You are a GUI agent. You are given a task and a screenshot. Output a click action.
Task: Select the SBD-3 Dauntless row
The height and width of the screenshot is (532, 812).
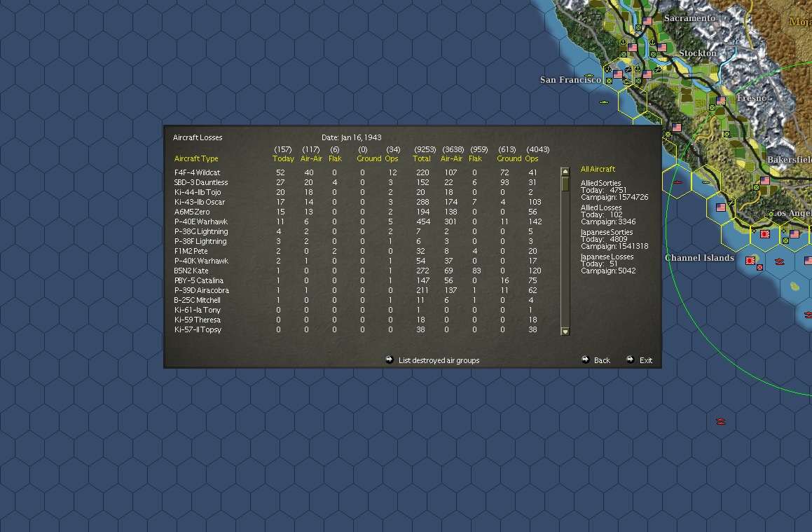[x=357, y=182]
